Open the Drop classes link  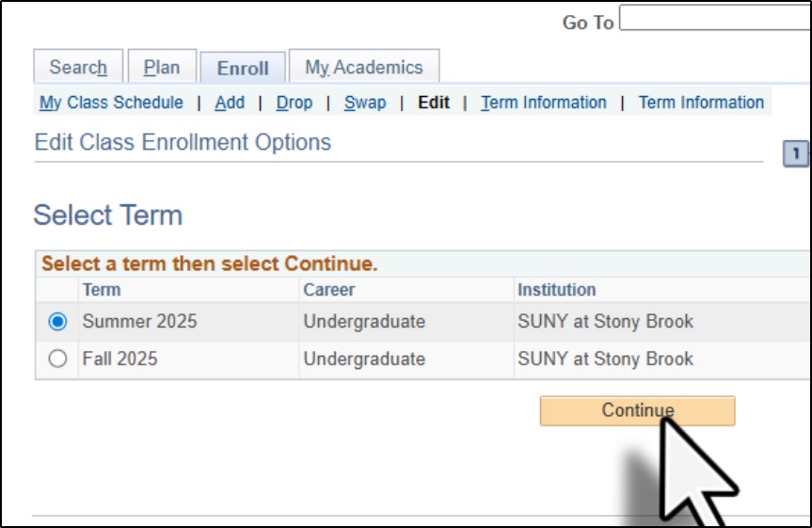pyautogui.click(x=295, y=103)
